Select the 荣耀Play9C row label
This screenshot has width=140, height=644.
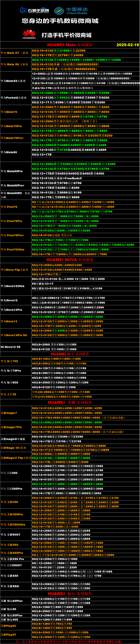pos(8,626)
